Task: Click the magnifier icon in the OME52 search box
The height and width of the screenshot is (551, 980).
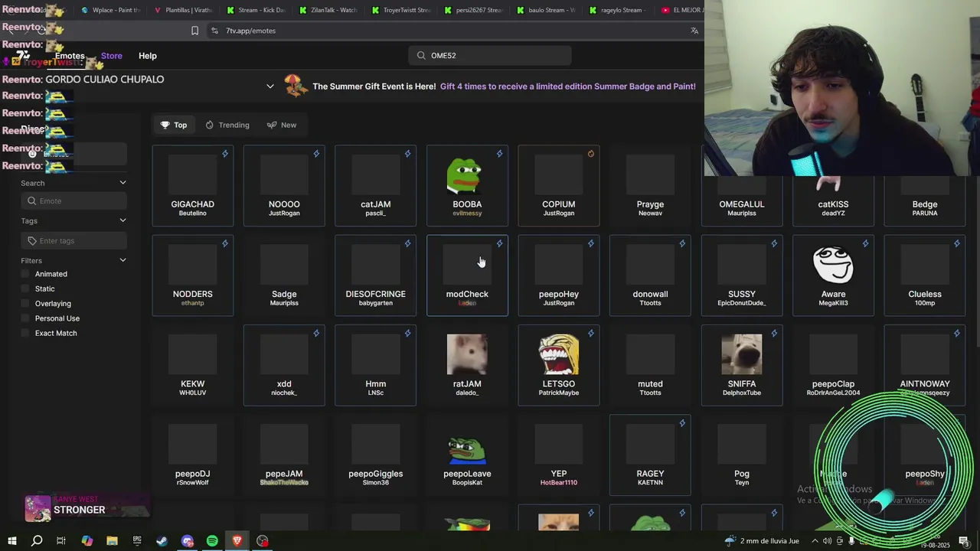Action: pos(421,55)
